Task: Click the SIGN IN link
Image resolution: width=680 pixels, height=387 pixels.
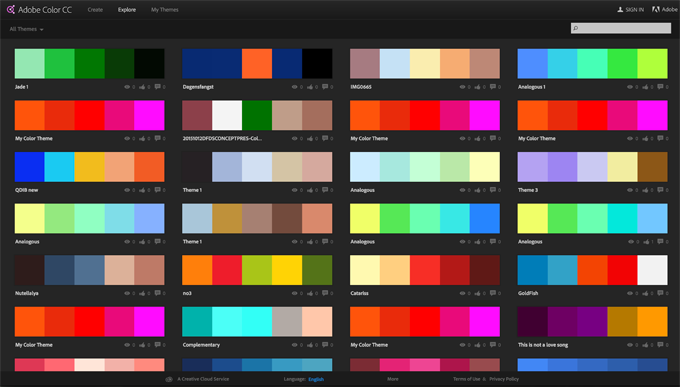Action: [x=634, y=10]
